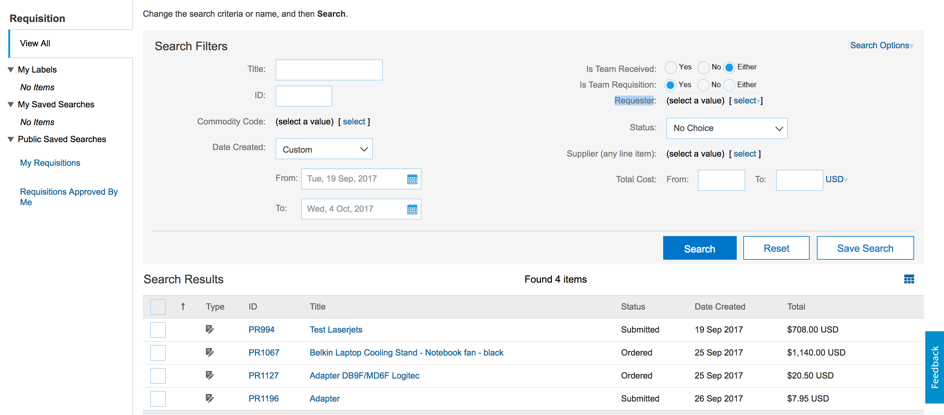Click the Reset button
944x415 pixels.
(x=776, y=248)
